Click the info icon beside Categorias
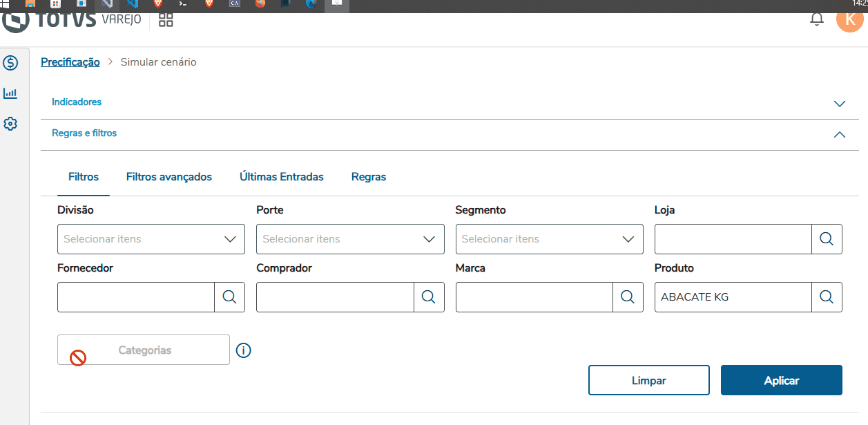 (243, 350)
